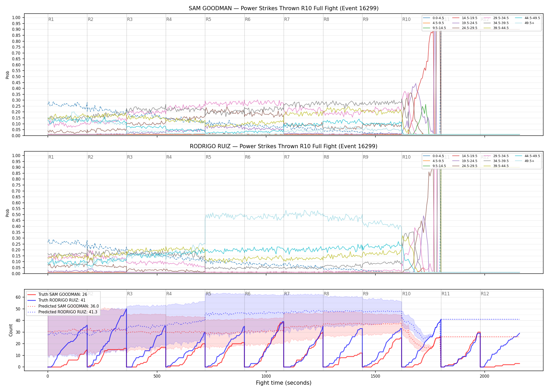Click Truth RODRIGO RUIZ: 41 legend entry
The width and height of the screenshot is (549, 392).
pos(56,300)
